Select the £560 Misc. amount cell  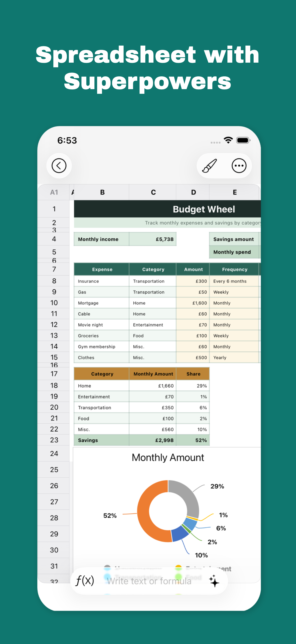(153, 429)
